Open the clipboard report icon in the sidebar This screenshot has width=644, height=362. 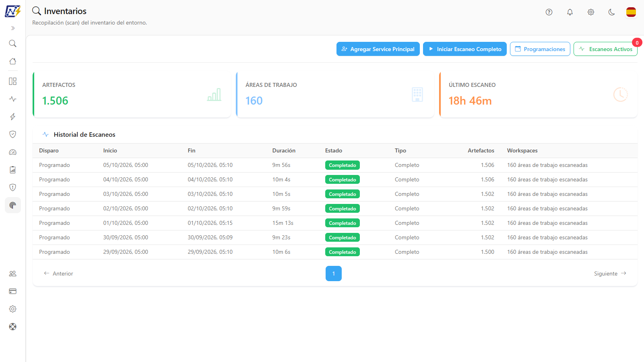(13, 170)
